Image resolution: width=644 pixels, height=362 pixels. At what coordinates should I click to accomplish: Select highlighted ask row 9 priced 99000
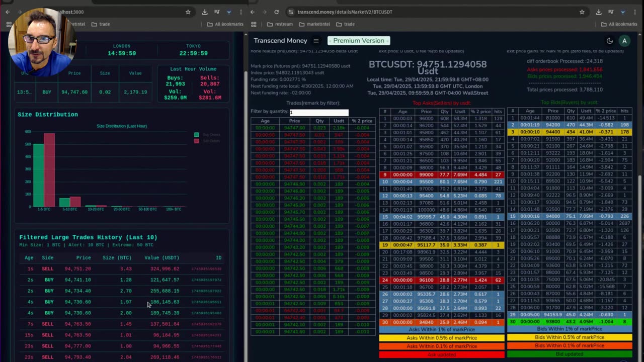coord(441,175)
